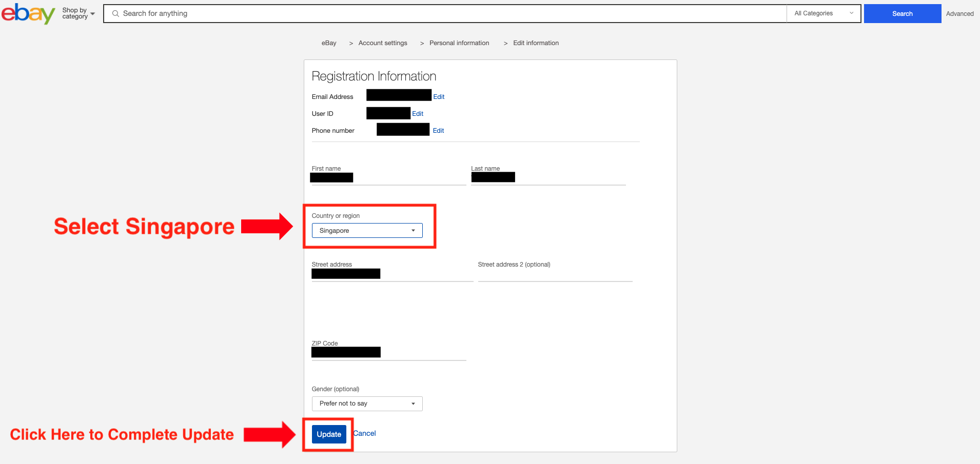Edit the Phone number
The width and height of the screenshot is (980, 464).
tap(438, 131)
